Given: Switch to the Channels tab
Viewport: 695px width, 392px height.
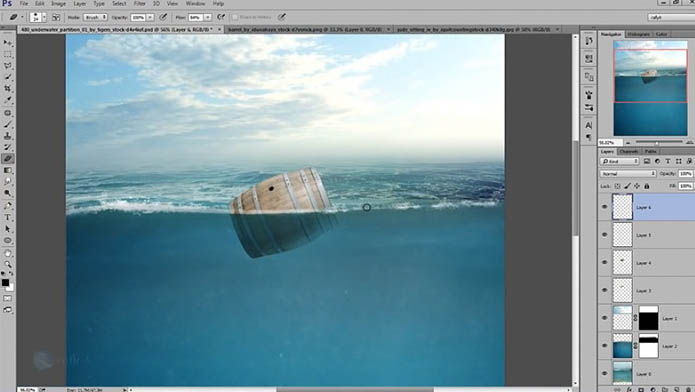Looking at the screenshot, I should pos(629,151).
